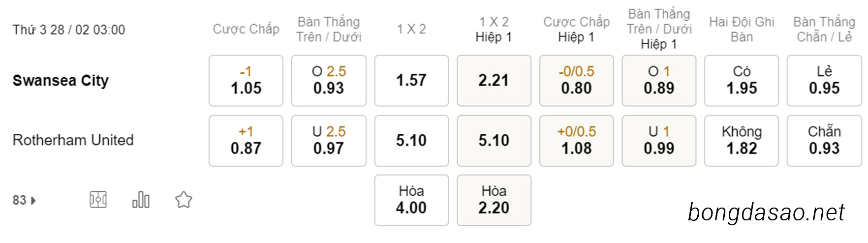868x243 pixels.
Task: Open the match field lineup icon
Action: tap(98, 200)
